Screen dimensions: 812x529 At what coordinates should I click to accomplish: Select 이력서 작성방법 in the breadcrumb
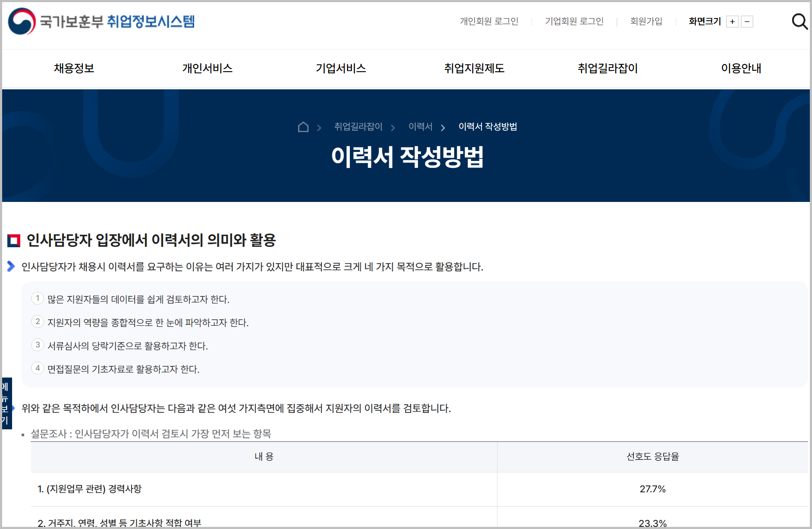pos(488,127)
